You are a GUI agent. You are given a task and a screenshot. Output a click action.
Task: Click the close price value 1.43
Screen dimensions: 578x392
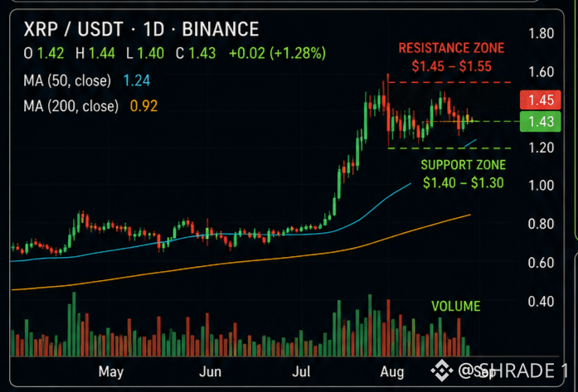202,54
